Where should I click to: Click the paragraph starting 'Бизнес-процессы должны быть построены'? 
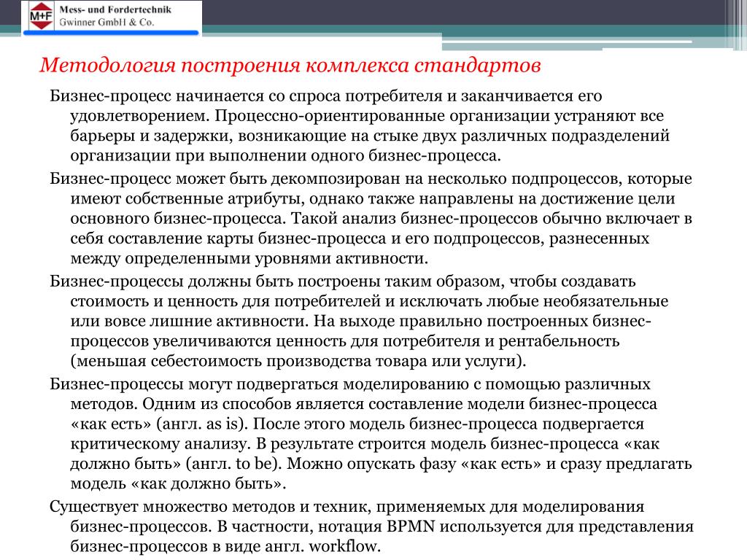point(359,321)
